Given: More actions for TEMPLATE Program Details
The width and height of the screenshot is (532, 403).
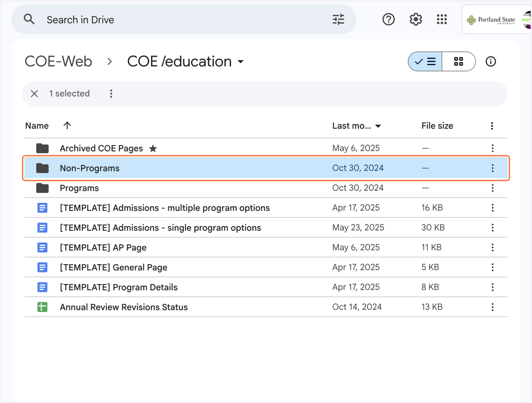Looking at the screenshot, I should coord(492,287).
